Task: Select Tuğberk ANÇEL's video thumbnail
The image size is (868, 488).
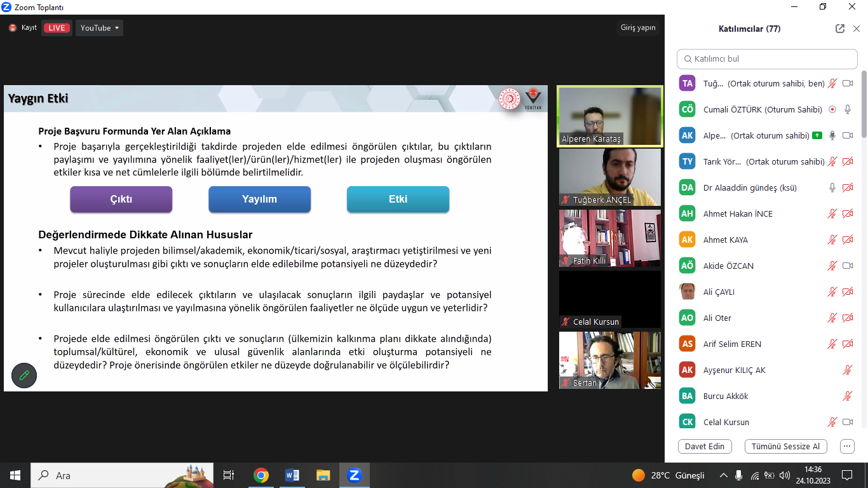Action: (x=609, y=177)
